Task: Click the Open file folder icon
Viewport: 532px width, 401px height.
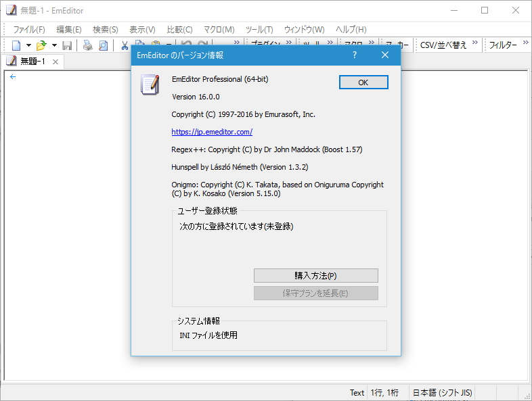Action: coord(41,45)
